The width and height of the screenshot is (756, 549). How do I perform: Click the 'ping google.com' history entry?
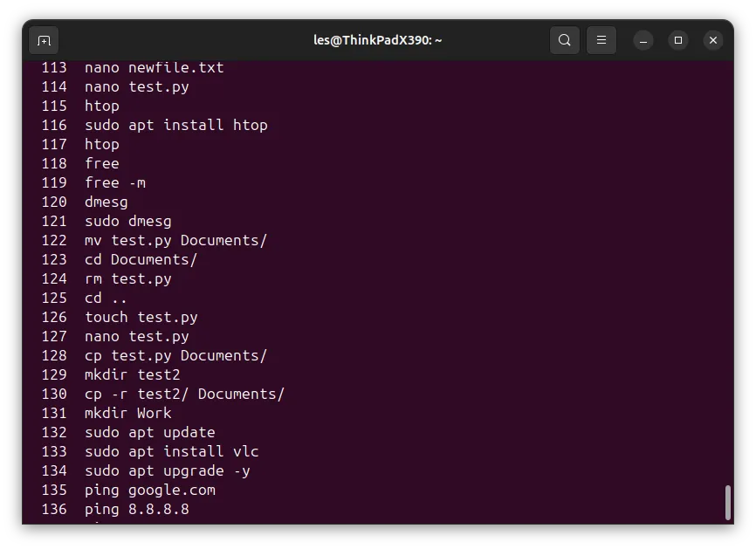pos(128,491)
